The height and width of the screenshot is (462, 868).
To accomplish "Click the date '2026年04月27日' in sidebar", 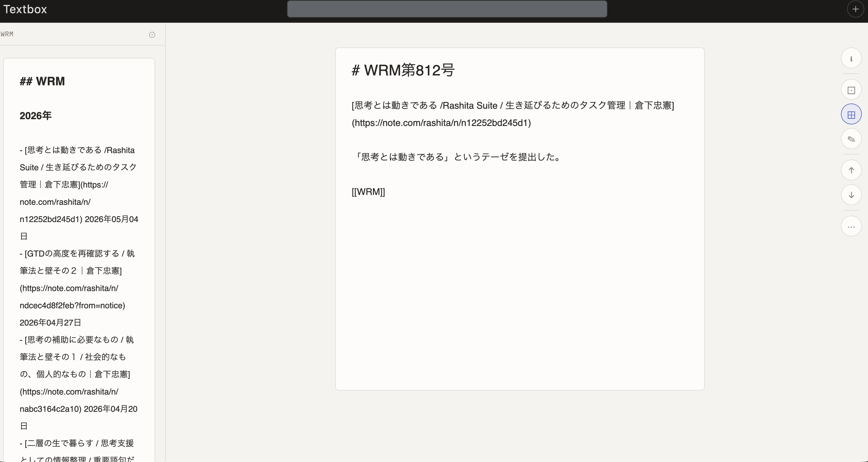I will (50, 322).
